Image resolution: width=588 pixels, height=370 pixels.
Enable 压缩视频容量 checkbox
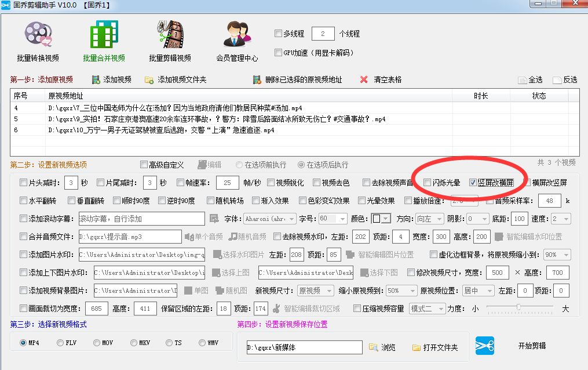[357, 309]
